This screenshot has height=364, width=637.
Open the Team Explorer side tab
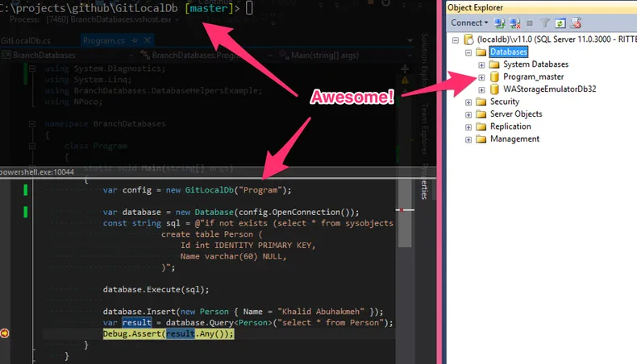click(424, 129)
